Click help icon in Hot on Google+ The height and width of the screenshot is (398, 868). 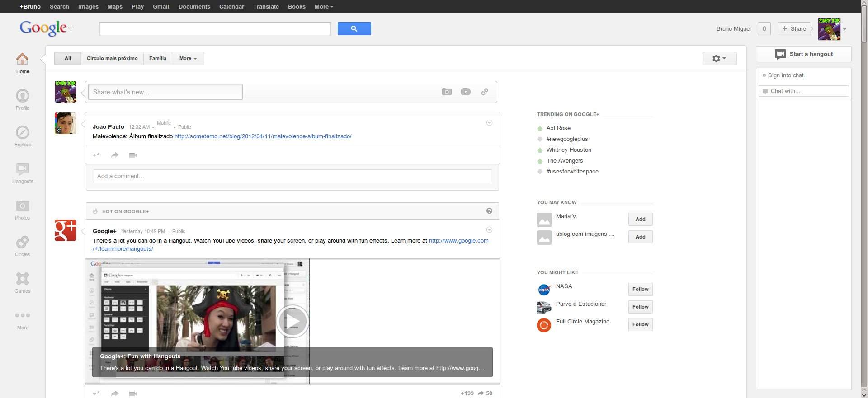click(489, 211)
